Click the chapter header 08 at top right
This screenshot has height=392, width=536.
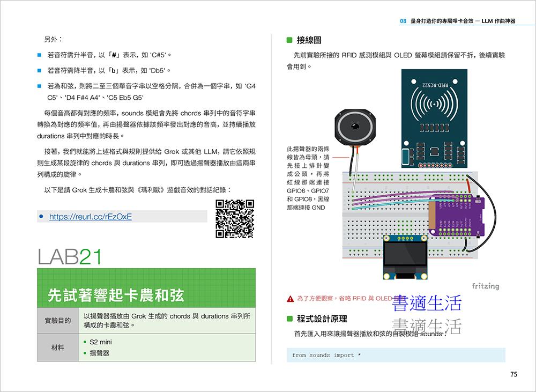coord(403,21)
